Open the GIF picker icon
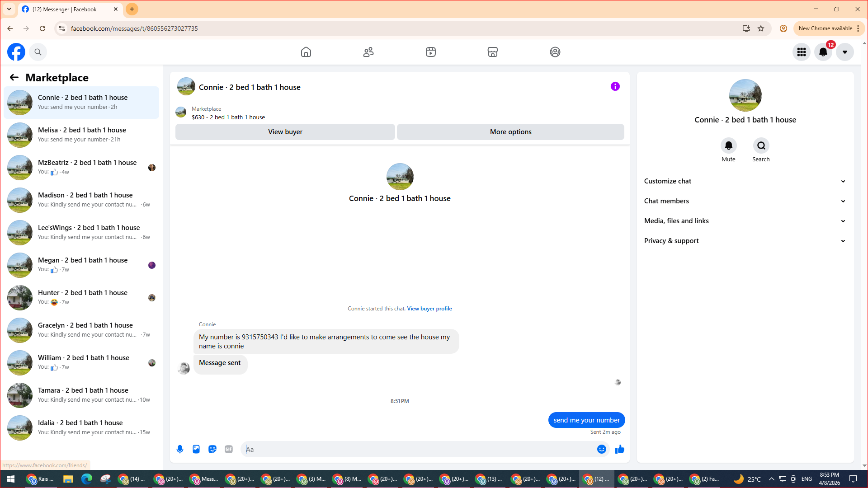Screen dimensions: 868x488 (229, 449)
